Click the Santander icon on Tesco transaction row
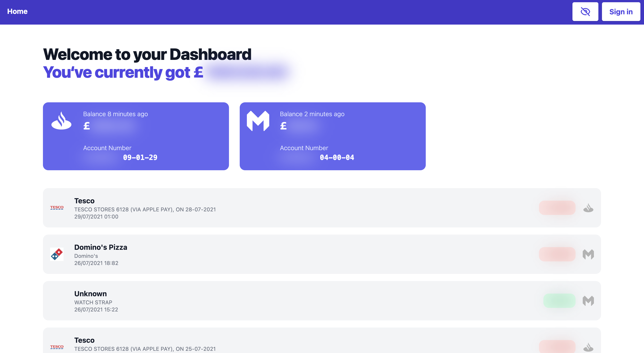Screen dimensions: 644x353 [x=588, y=207]
